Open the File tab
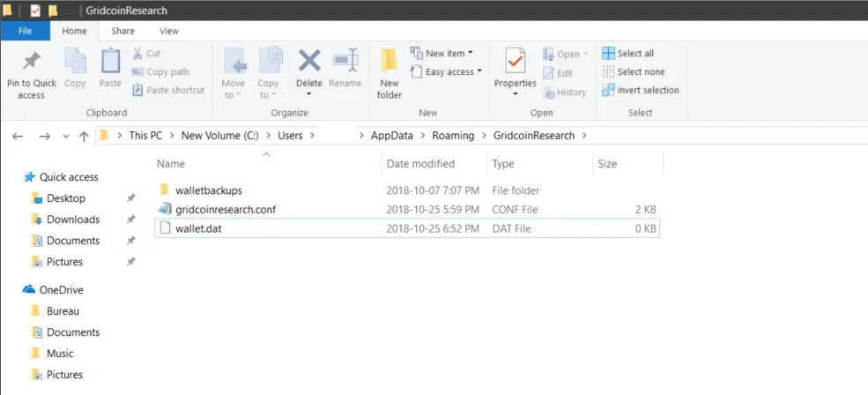The width and height of the screenshot is (868, 395). point(25,31)
